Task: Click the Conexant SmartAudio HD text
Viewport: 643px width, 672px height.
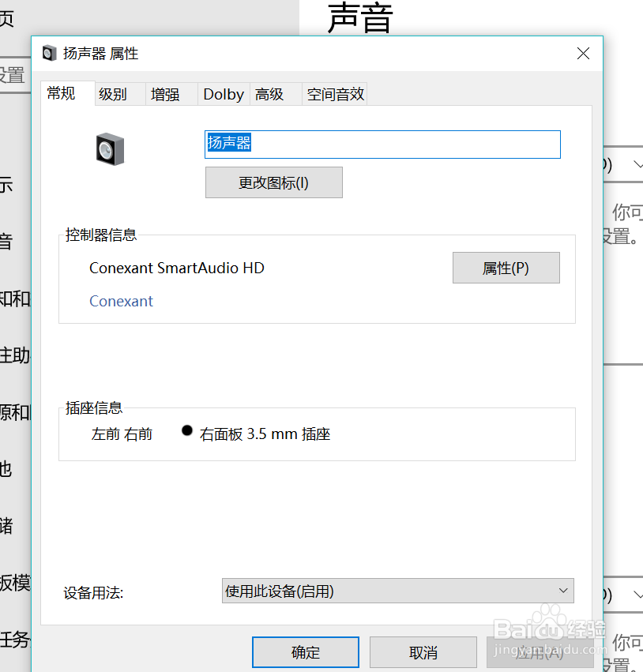Action: [x=177, y=268]
